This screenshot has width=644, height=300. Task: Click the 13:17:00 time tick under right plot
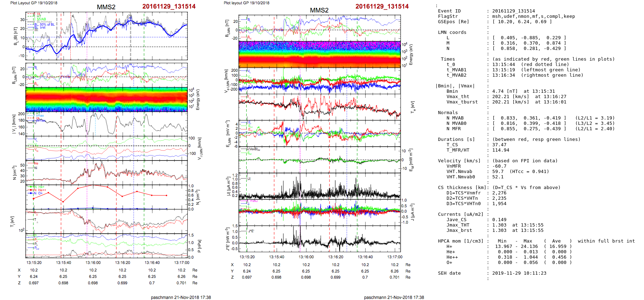394,257
